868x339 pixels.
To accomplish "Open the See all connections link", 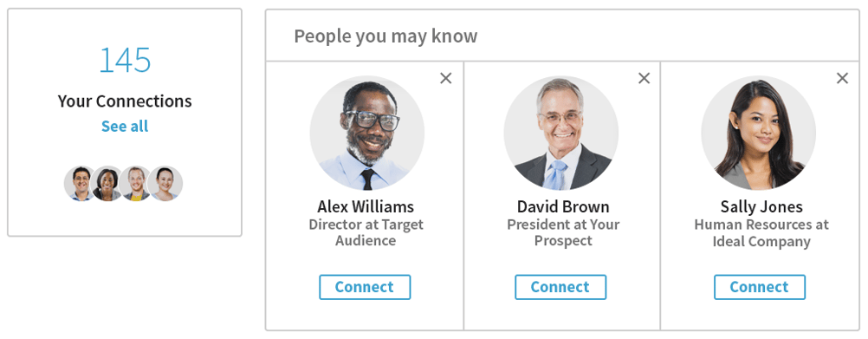I will (x=125, y=127).
